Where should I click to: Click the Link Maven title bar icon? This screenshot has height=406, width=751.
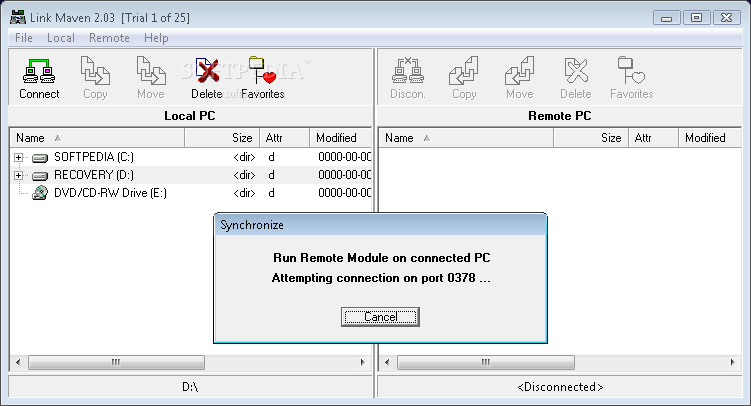(18, 17)
